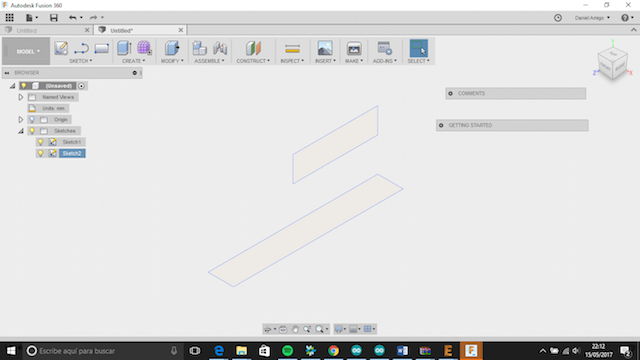Collapse the Sketches folder
Viewport: 640px width, 360px height.
tap(20, 131)
